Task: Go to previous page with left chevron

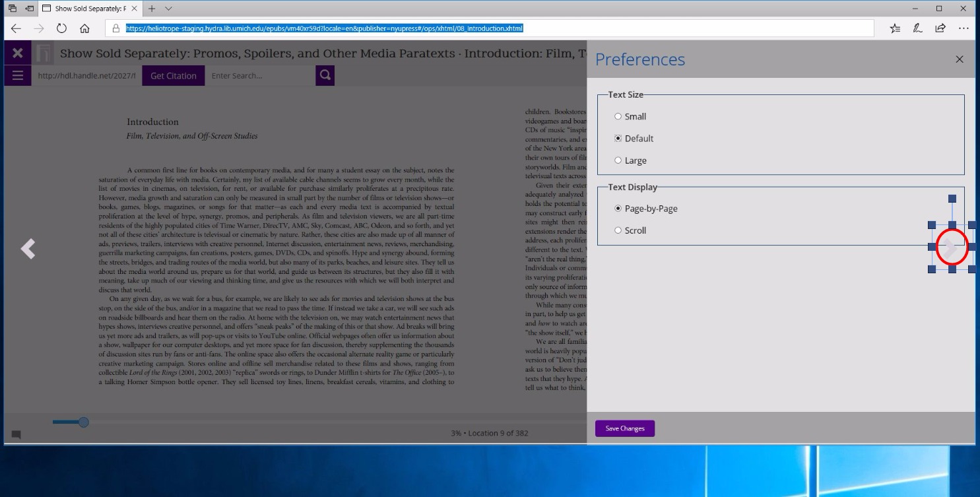Action: [27, 249]
